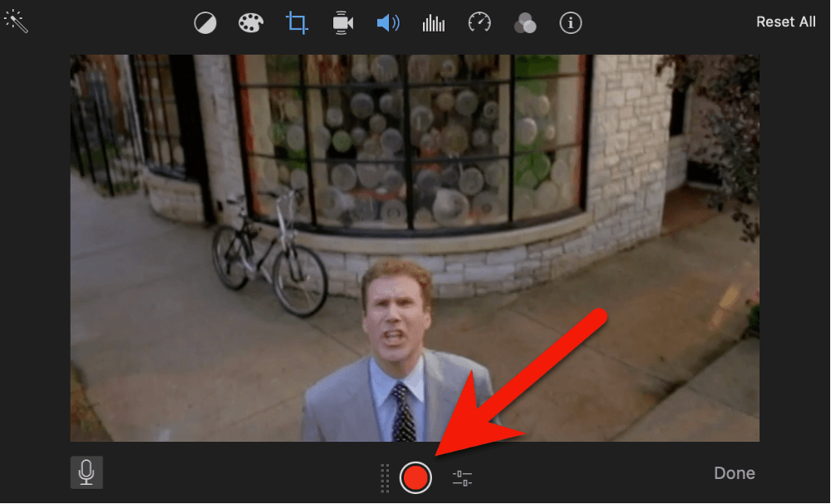Toggle the voiceover microphone button
Image resolution: width=831 pixels, height=504 pixels.
pos(86,472)
